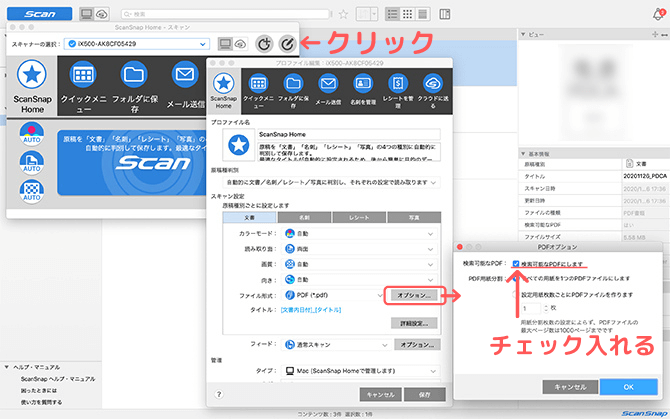Collapse the 基本情報 section triangle

pos(523,153)
